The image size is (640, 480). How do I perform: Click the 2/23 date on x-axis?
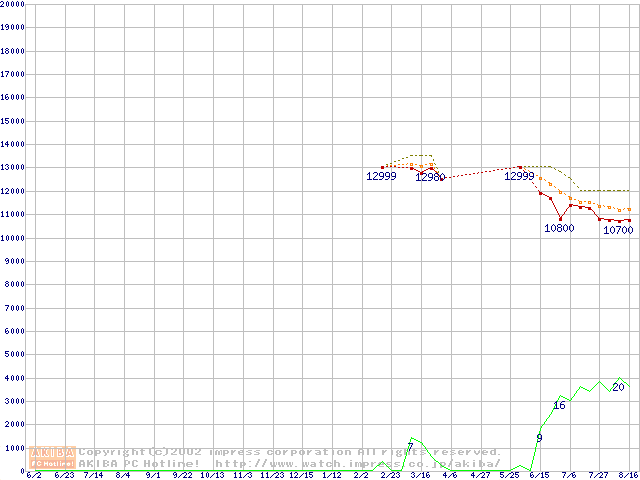[x=390, y=476]
